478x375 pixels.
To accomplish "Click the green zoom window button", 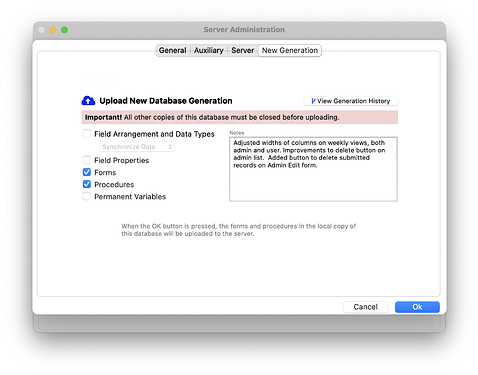I will pyautogui.click(x=65, y=30).
